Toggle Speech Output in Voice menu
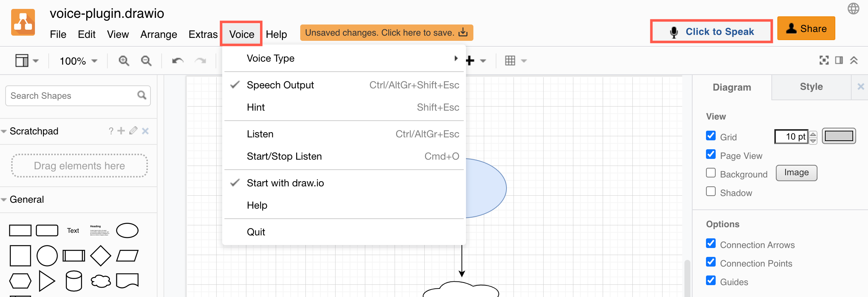The height and width of the screenshot is (297, 868). (x=344, y=85)
